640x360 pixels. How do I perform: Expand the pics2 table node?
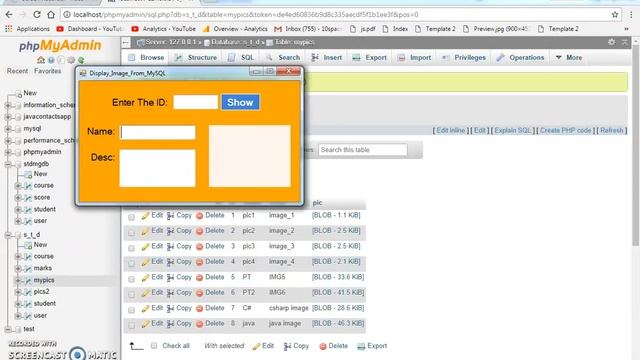point(18,292)
